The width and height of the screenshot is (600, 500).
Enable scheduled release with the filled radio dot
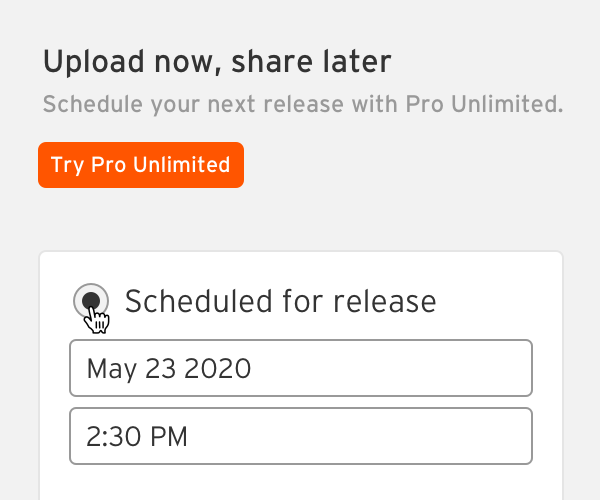91,301
